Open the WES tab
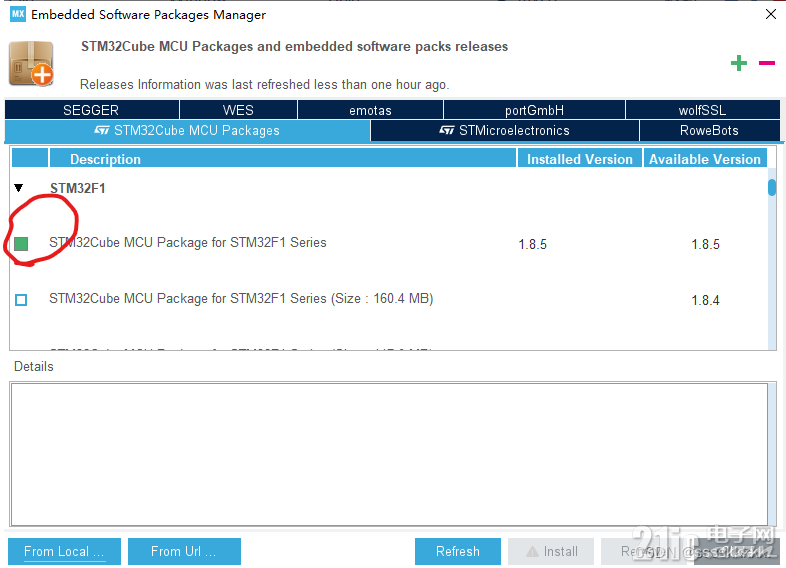Screen dimensions: 786x568 click(238, 110)
